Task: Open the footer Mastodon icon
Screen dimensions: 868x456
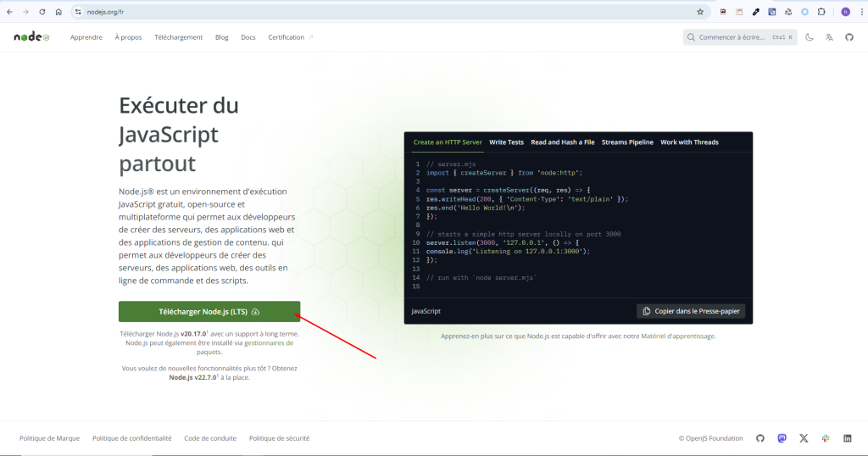Action: pos(782,438)
